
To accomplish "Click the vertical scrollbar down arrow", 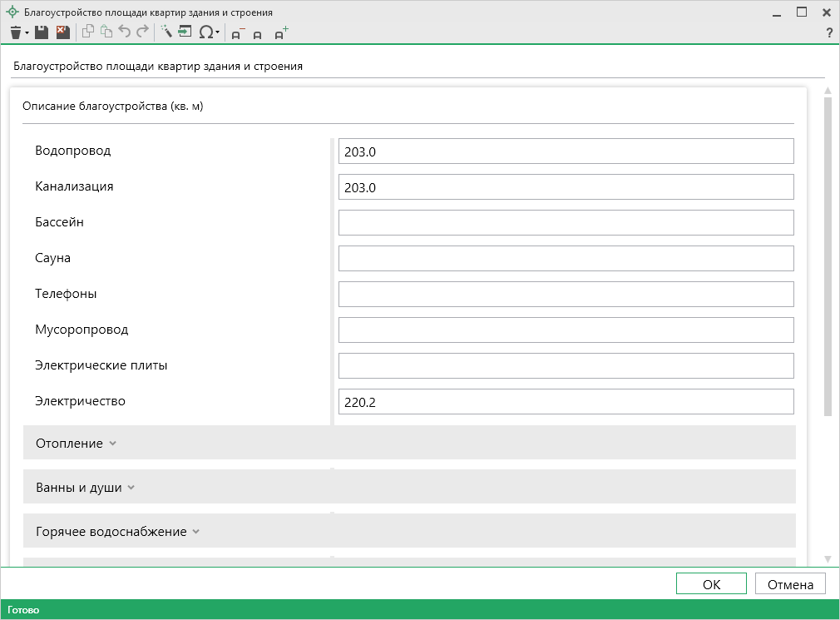I will coord(828,558).
